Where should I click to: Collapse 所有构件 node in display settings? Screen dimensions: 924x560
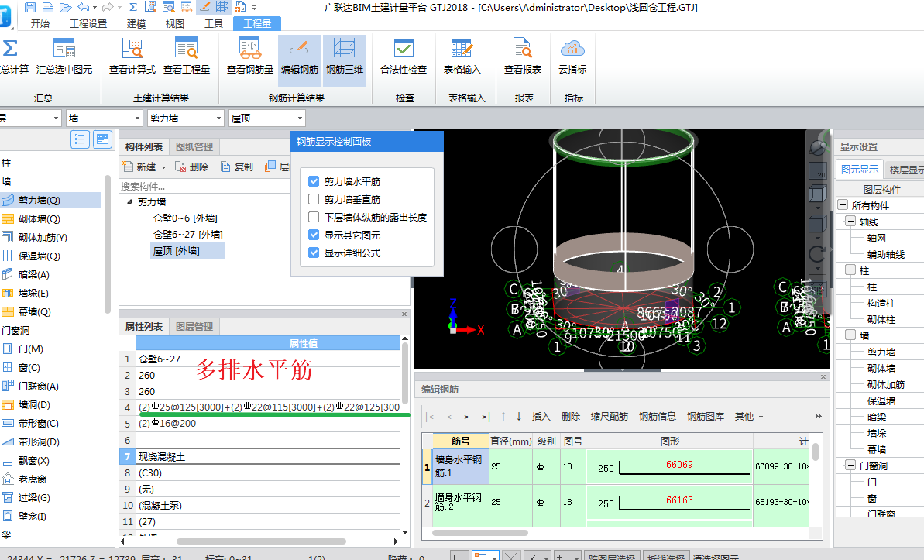(843, 205)
